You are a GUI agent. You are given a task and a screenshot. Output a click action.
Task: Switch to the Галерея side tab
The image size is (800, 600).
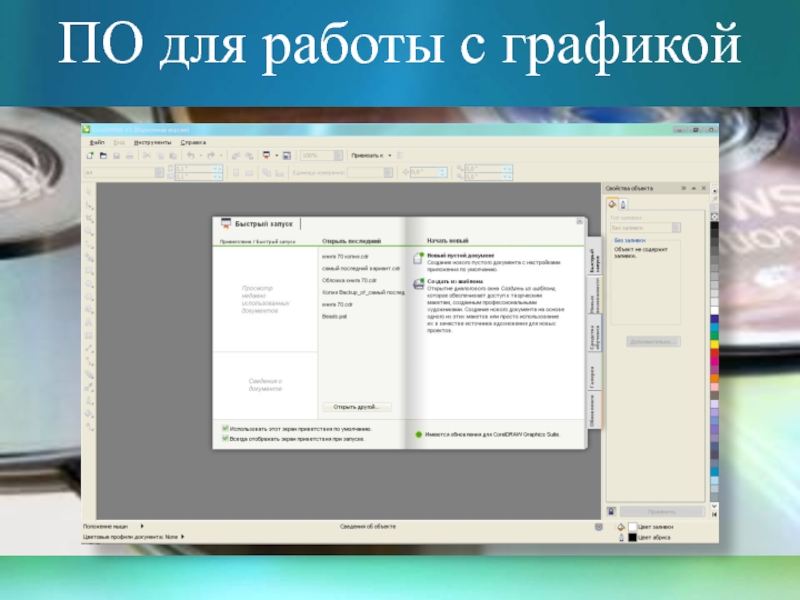pos(592,374)
